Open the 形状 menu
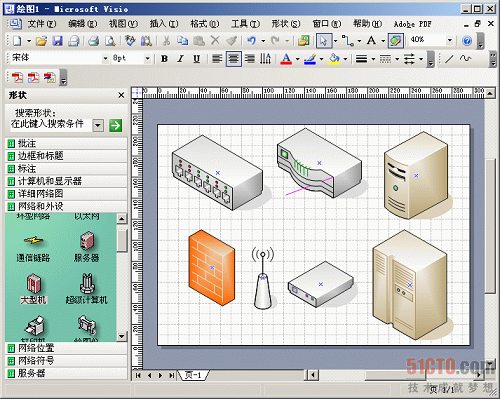Image resolution: width=500 pixels, height=399 pixels. pyautogui.click(x=286, y=24)
